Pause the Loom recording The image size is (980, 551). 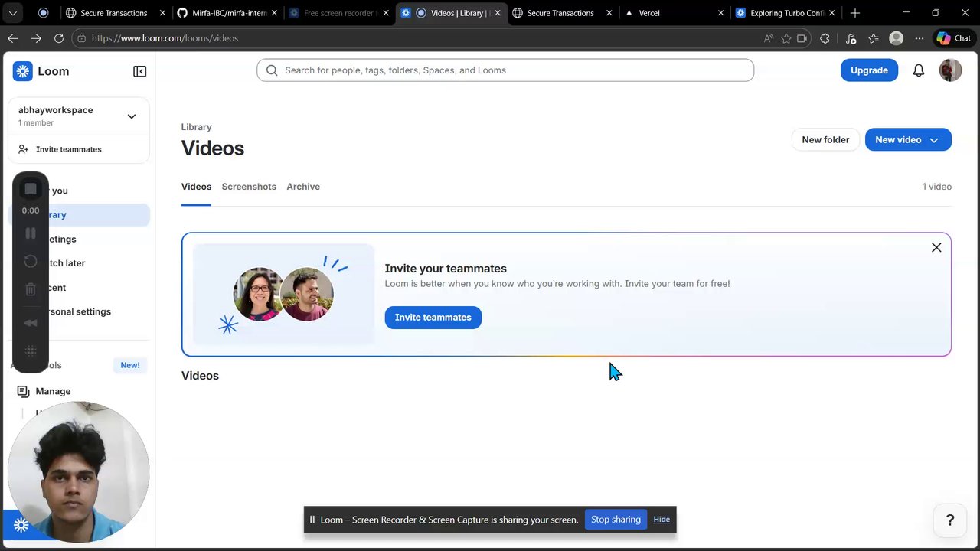click(x=31, y=233)
